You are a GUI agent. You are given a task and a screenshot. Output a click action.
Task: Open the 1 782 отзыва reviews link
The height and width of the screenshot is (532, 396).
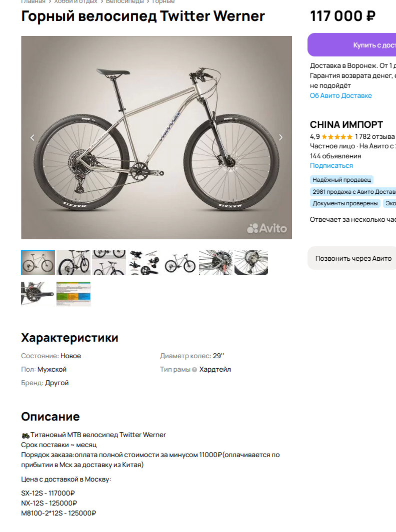(x=374, y=137)
